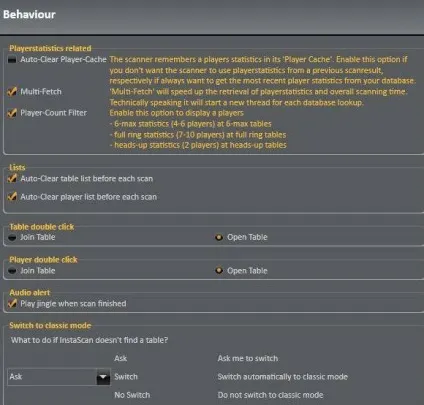This screenshot has width=424, height=405.
Task: Click 'Technically speaking it will start a new thread' line
Action: (237, 103)
